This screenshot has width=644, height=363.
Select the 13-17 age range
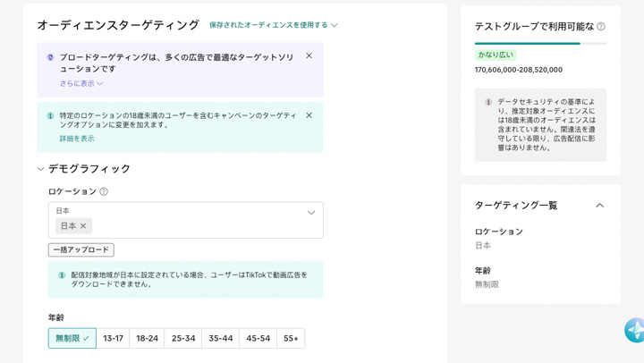point(113,338)
